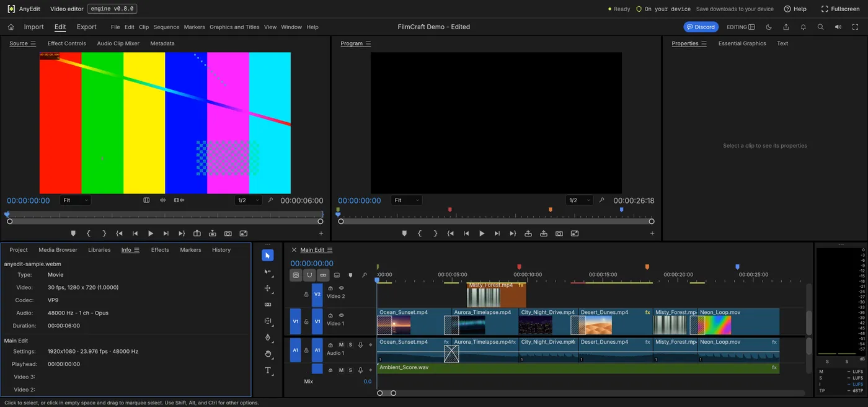This screenshot has width=868, height=407.
Task: Open the Export workspace
Action: coord(86,27)
